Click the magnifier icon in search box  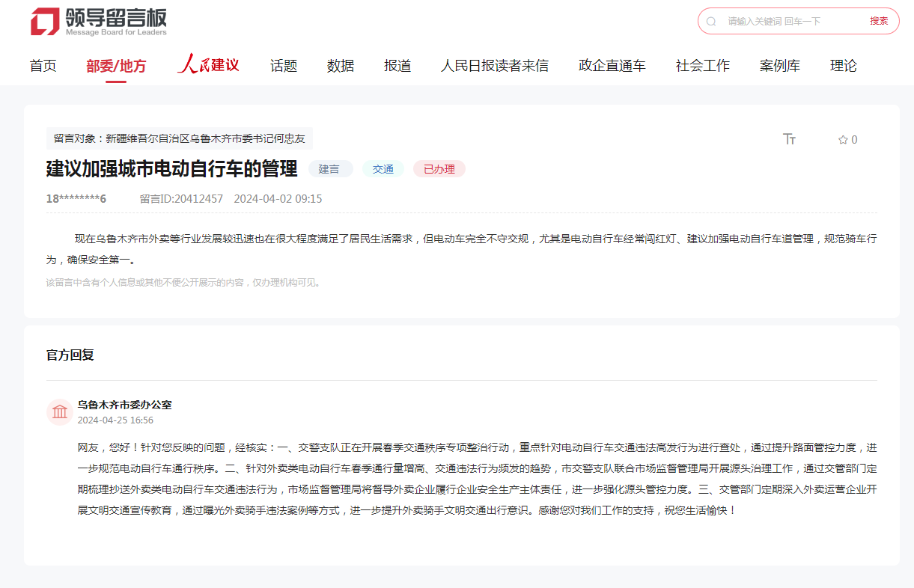pos(711,22)
